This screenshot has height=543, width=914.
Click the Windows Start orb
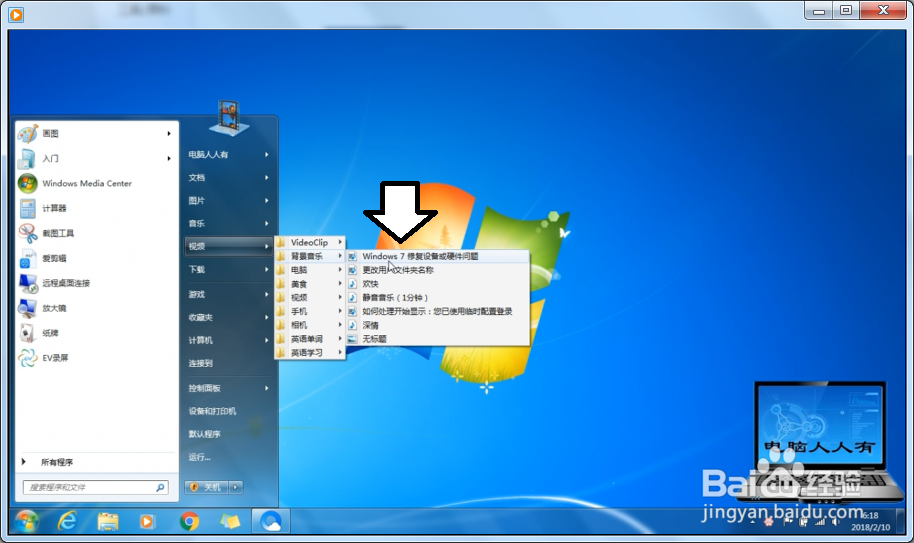click(27, 520)
